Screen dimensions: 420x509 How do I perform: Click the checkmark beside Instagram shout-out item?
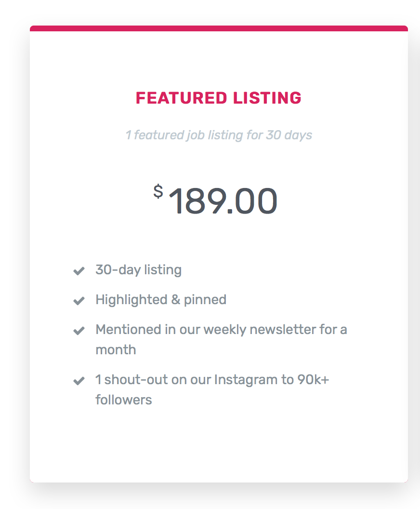[x=79, y=380]
